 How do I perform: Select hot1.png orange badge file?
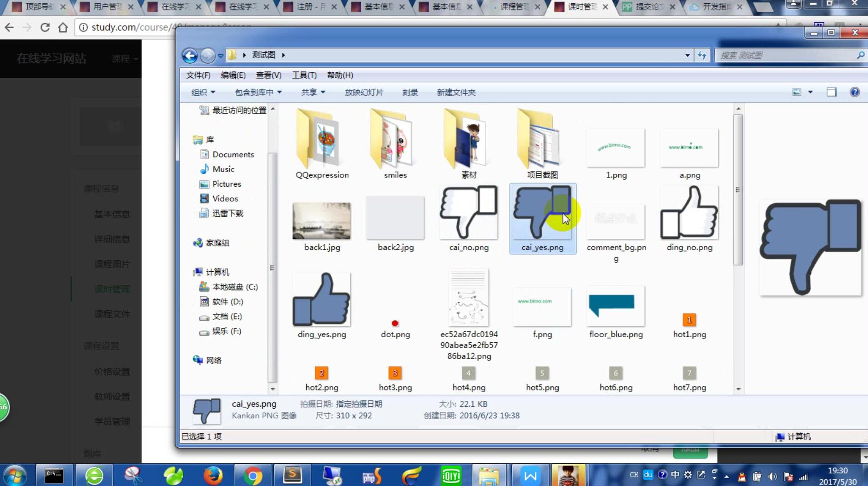click(689, 320)
